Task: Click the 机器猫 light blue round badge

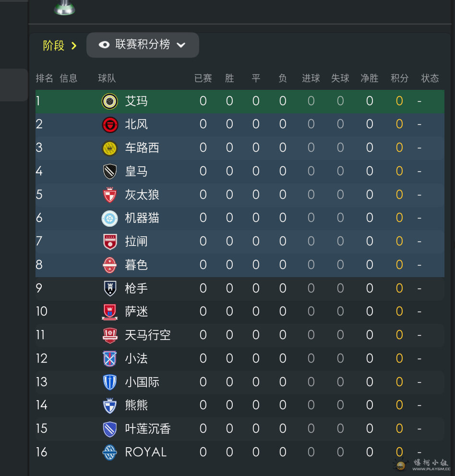Action: tap(109, 218)
